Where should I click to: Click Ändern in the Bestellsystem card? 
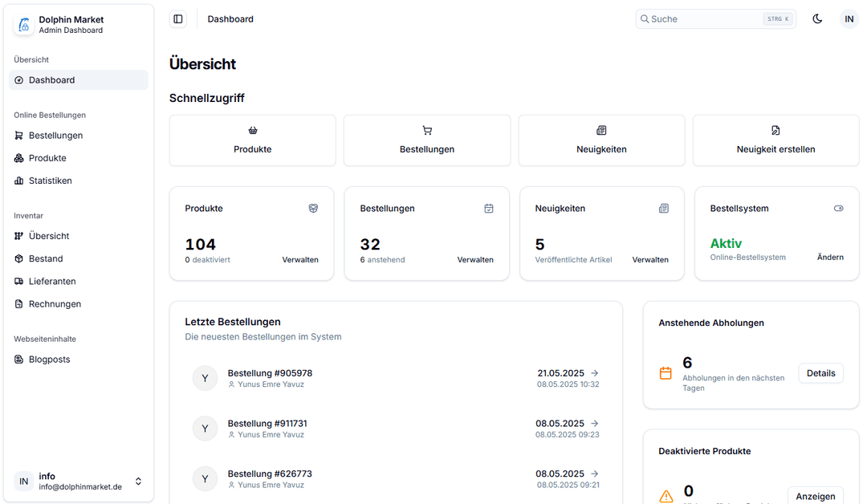[831, 257]
